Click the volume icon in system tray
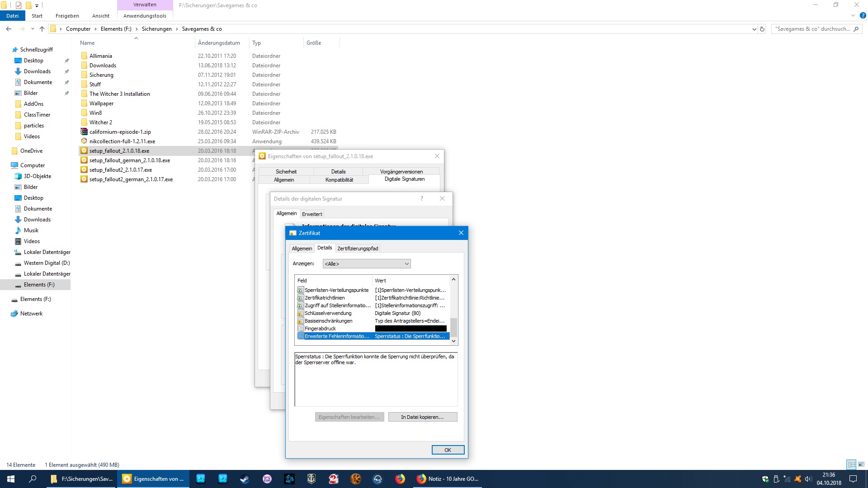 [808, 479]
